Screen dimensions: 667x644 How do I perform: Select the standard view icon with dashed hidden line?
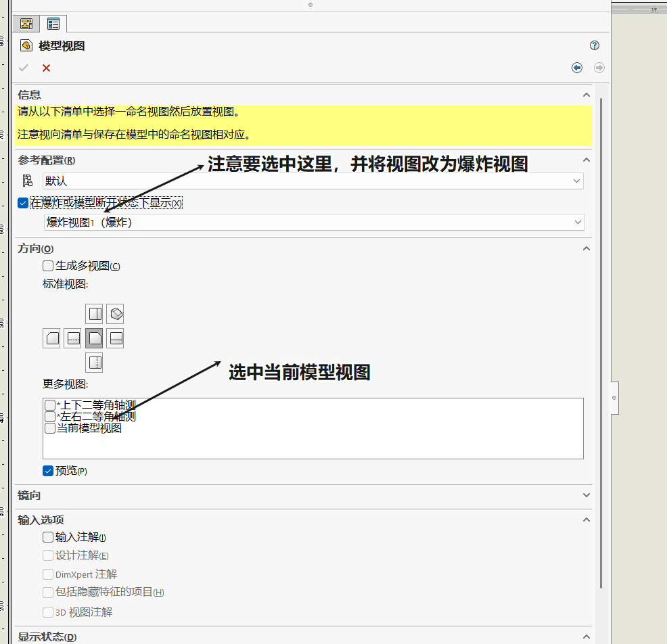73,338
